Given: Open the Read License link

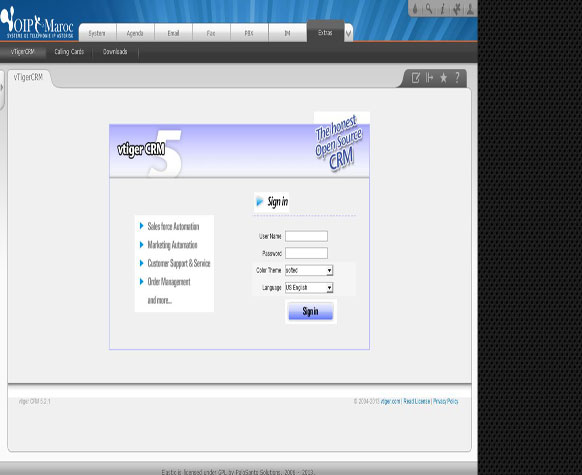Looking at the screenshot, I should (x=416, y=401).
